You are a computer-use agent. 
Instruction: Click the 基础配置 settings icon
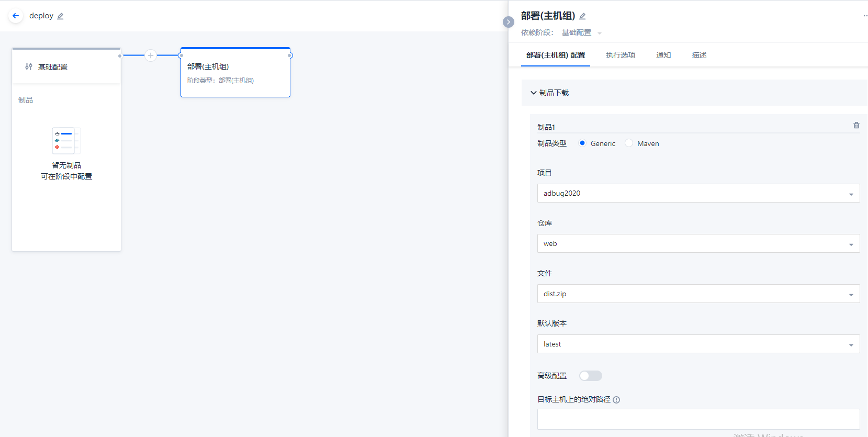point(29,66)
